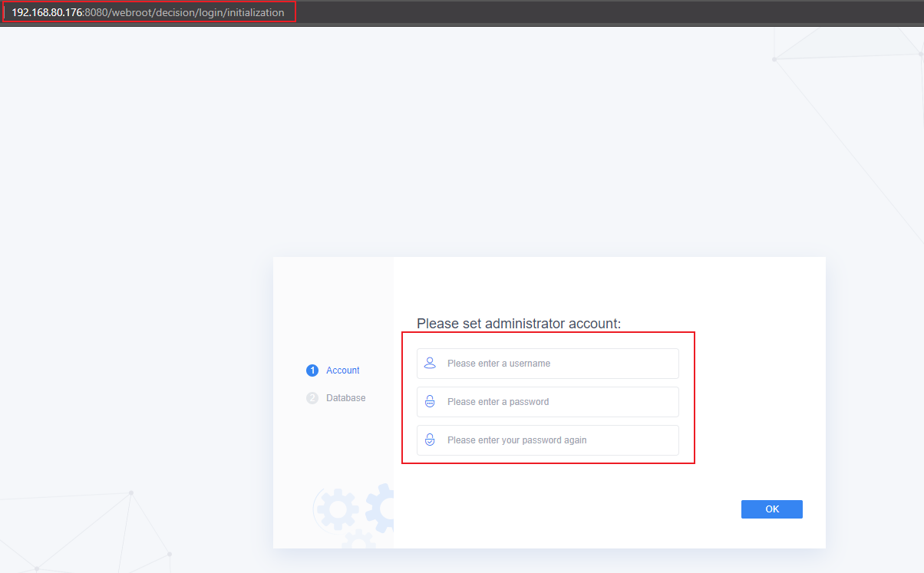The image size is (924, 573).
Task: Select the highlighted red outlined form area
Action: (548, 397)
